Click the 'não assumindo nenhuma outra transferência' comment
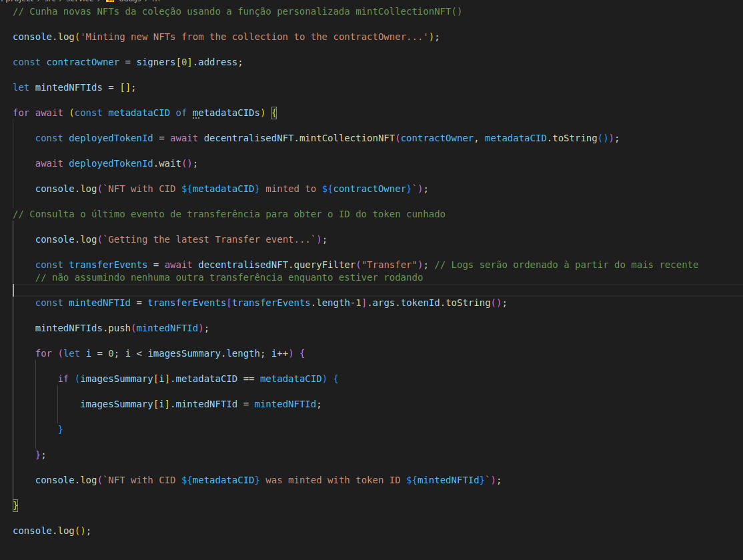 pos(229,277)
